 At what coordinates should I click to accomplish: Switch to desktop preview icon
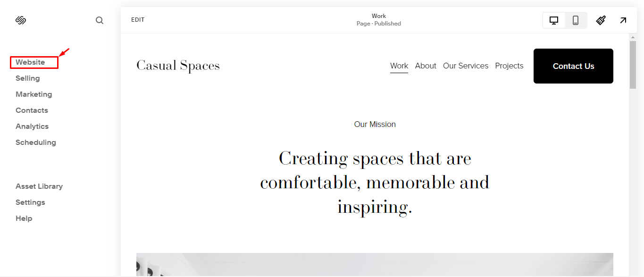(x=553, y=20)
